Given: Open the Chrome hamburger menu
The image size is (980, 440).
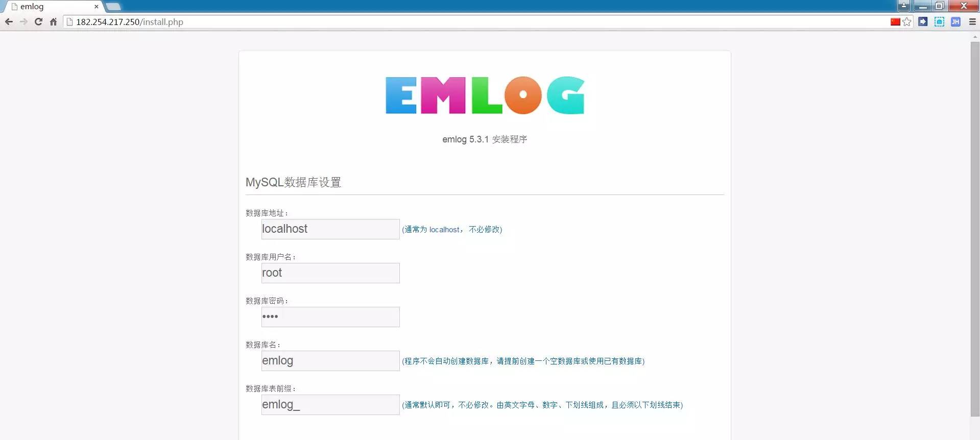Looking at the screenshot, I should pyautogui.click(x=972, y=21).
